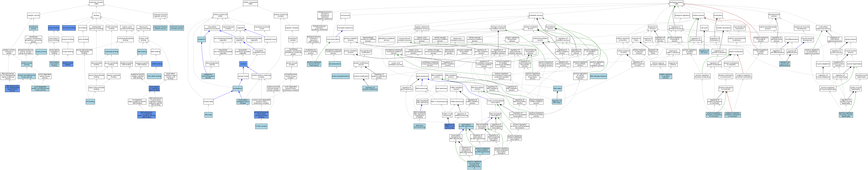Click positive regulation by host of viral transcription
Image resolution: width=868 pixels, height=170 pixels.
[x=314, y=64]
